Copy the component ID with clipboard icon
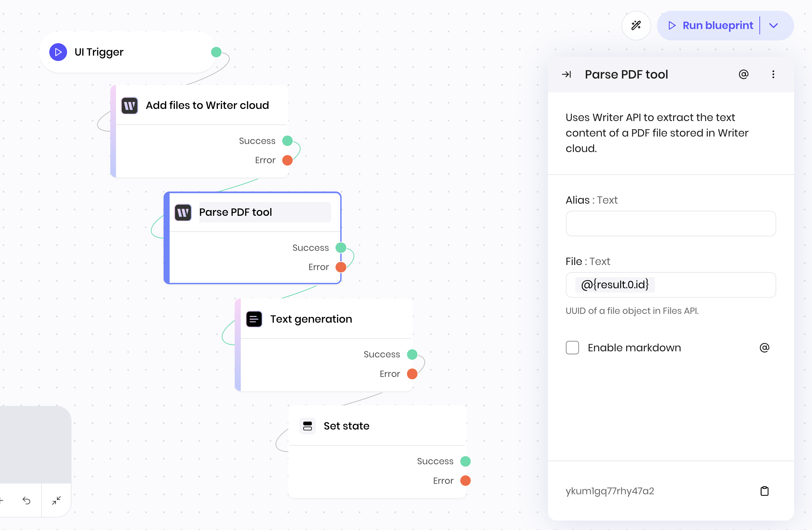This screenshot has width=812, height=530. (764, 491)
